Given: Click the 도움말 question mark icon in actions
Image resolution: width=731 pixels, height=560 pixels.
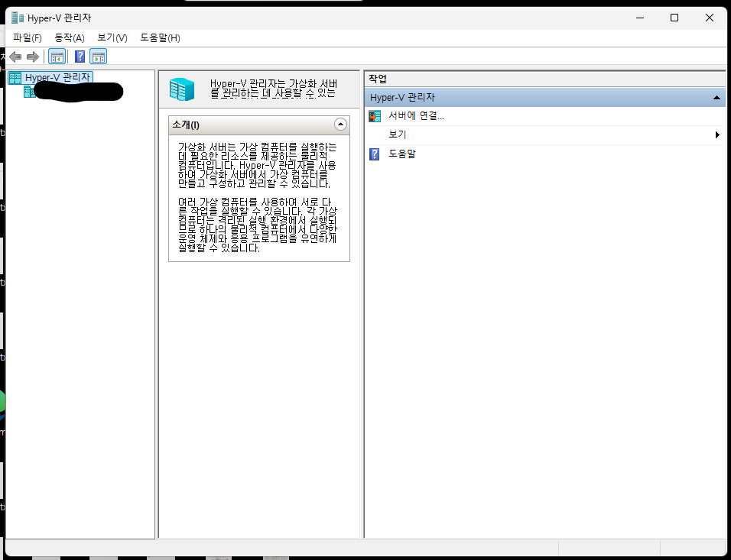Looking at the screenshot, I should (375, 154).
